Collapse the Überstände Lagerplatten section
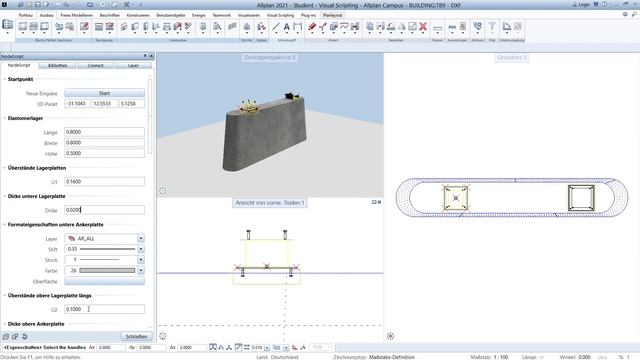This screenshot has height=360, width=640. click(4, 168)
